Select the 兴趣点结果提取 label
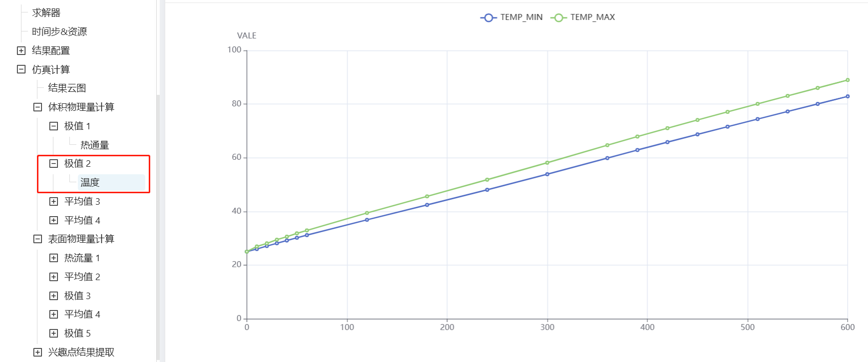 [x=81, y=352]
